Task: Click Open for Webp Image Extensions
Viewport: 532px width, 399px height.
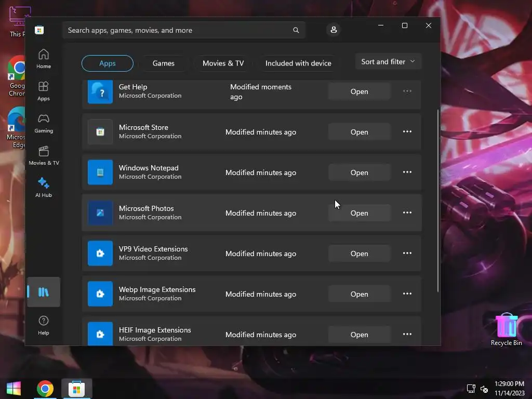Action: [x=360, y=294]
